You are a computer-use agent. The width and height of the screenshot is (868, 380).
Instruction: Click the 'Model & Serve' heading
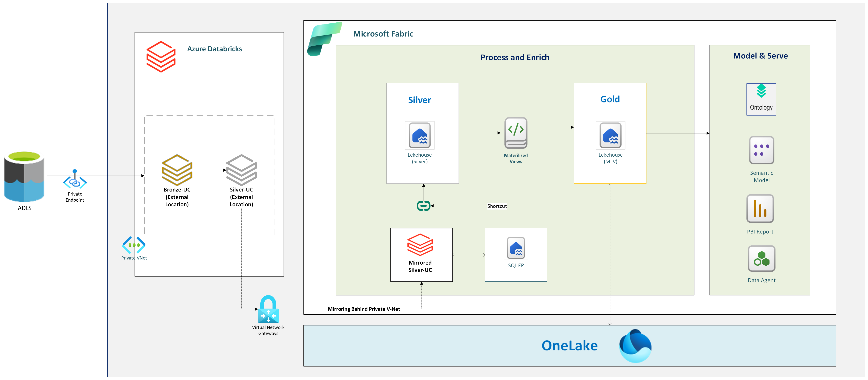tap(760, 55)
